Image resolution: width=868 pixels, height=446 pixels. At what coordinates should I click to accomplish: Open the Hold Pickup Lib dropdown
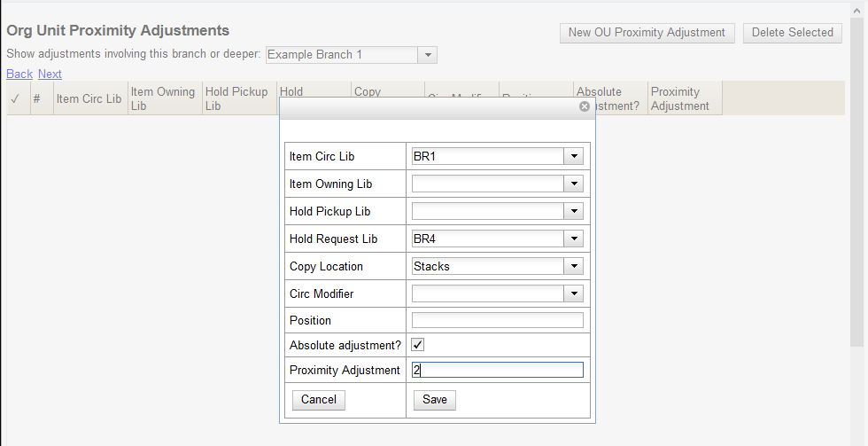tap(574, 212)
